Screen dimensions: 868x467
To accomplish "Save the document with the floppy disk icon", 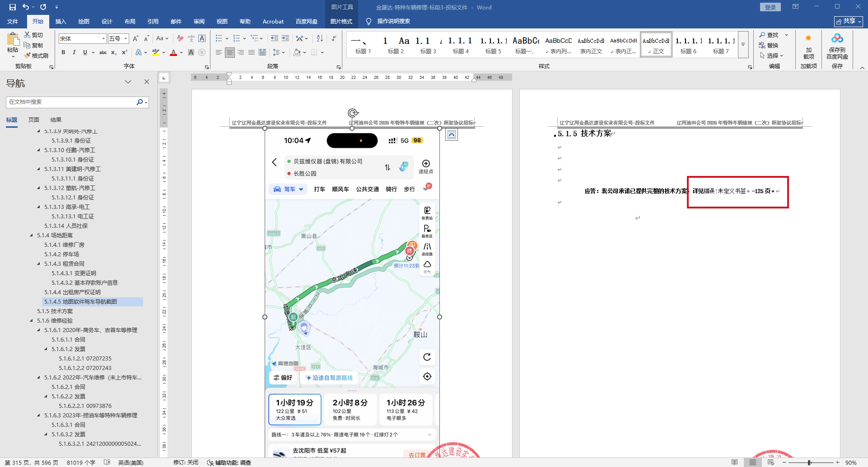I will click(12, 7).
